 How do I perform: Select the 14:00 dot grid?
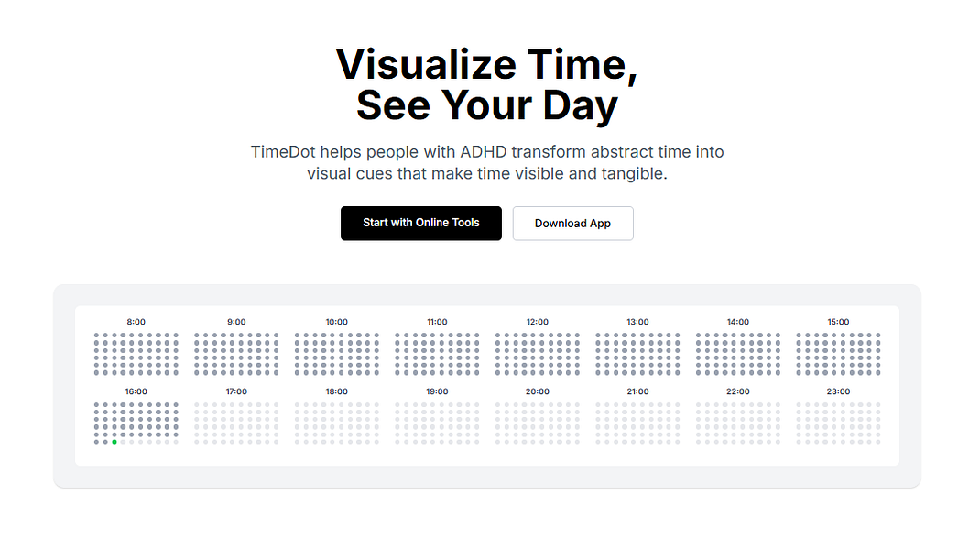(738, 353)
